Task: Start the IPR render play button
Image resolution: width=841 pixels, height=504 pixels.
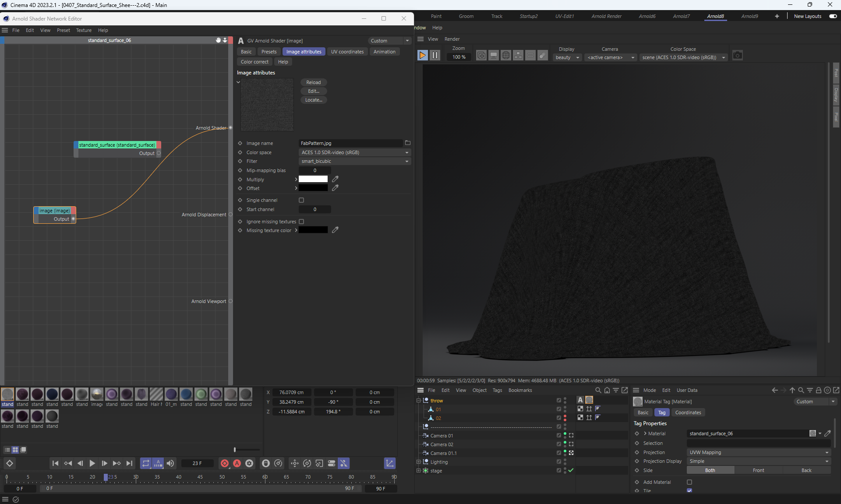Action: [422, 56]
